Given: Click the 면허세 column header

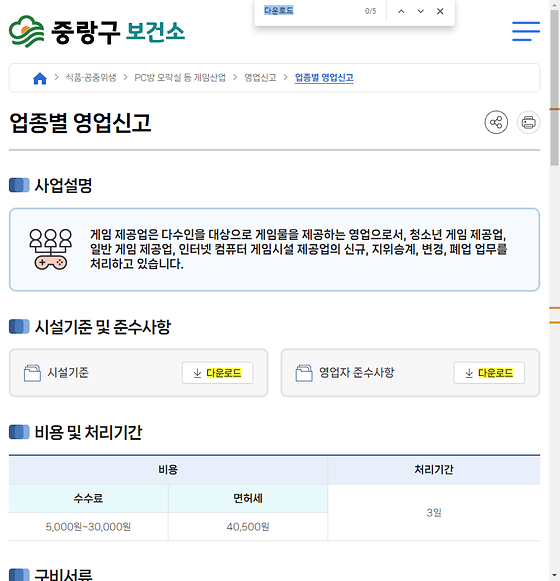Looking at the screenshot, I should [248, 498].
